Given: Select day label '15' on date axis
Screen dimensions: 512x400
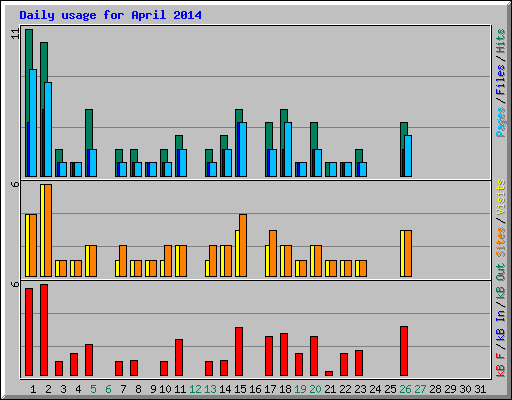Looking at the screenshot, I should point(240,389).
